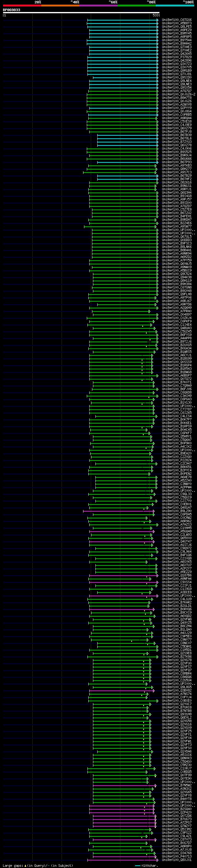Select label UniRef100_B6FJV6
197x868 pixels.
coord(177,389)
